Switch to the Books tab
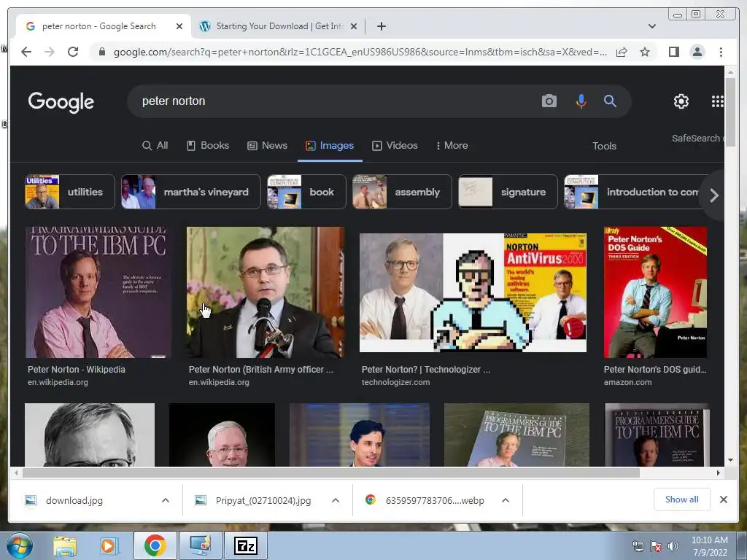747x560 pixels. [208, 146]
